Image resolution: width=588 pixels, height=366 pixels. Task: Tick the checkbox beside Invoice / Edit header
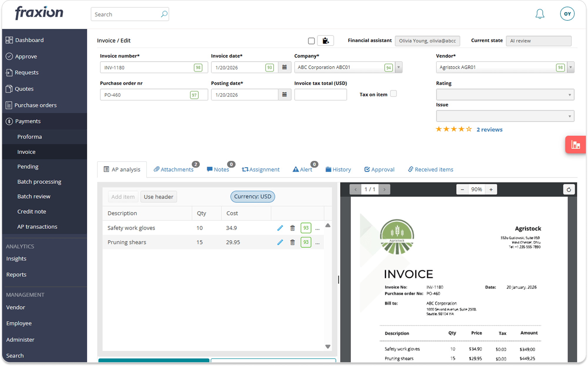(311, 41)
